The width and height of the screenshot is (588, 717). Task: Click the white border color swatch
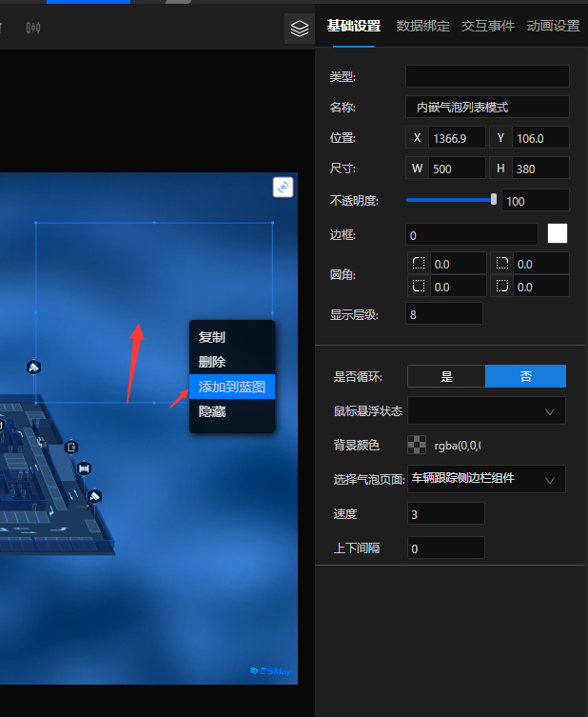pyautogui.click(x=558, y=233)
